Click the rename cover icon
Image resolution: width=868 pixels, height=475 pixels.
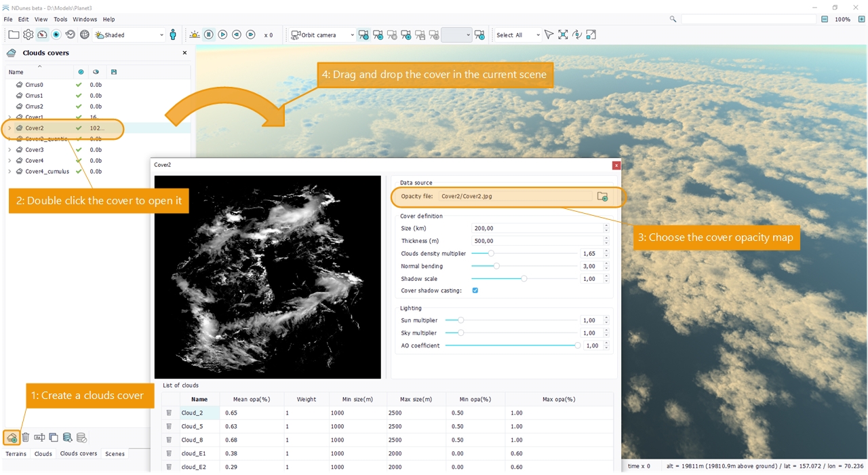(x=39, y=438)
